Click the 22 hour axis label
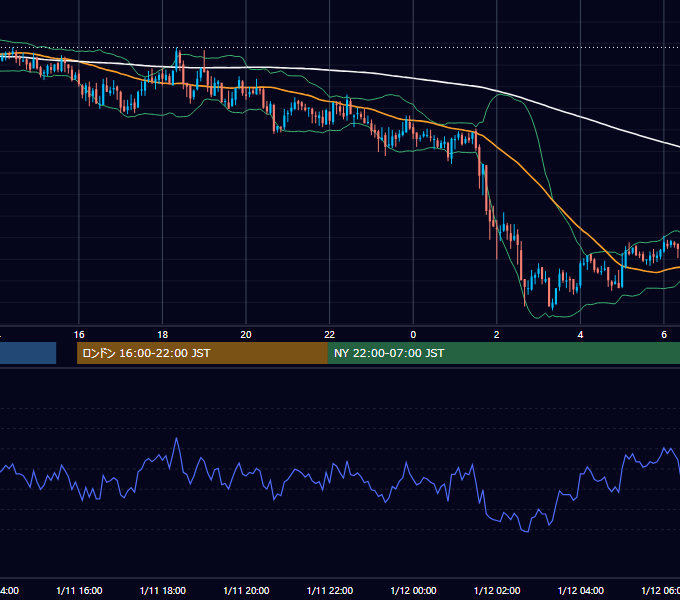The width and height of the screenshot is (680, 600). click(x=330, y=335)
